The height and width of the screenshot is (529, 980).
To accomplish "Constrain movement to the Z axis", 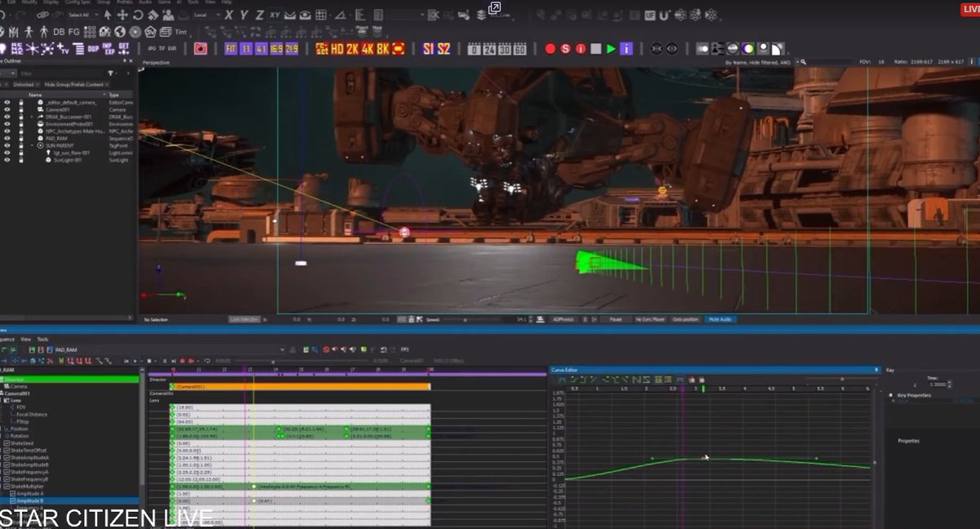I will pyautogui.click(x=260, y=15).
